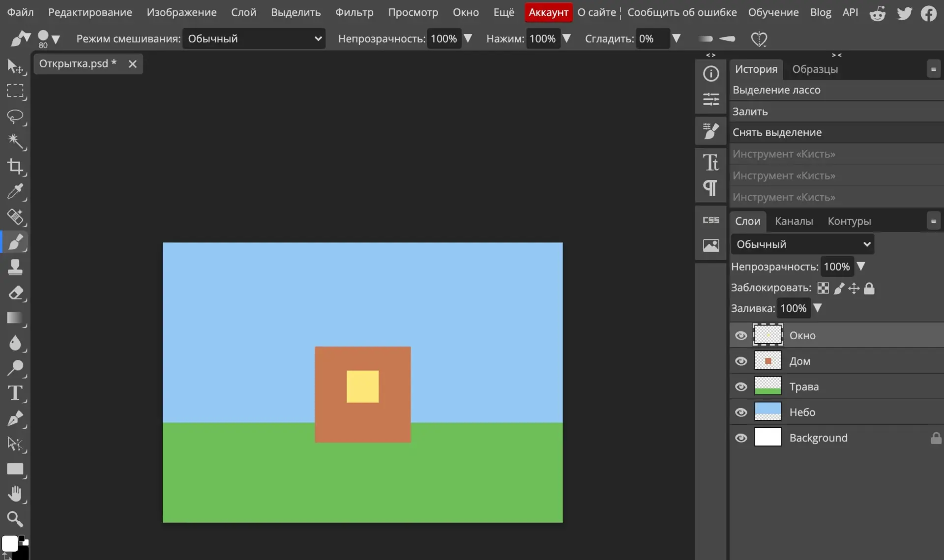Hide the Background layer
Image resolution: width=944 pixels, height=560 pixels.
tap(741, 438)
